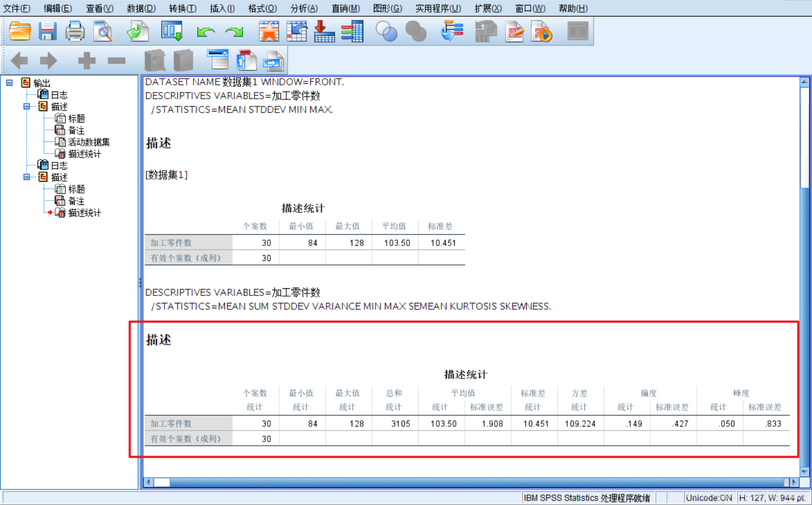Click the select last output tree-arrow icon
The image size is (812, 505).
tap(452, 32)
